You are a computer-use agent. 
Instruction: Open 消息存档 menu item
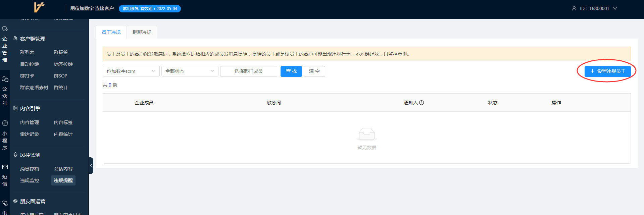[30, 169]
